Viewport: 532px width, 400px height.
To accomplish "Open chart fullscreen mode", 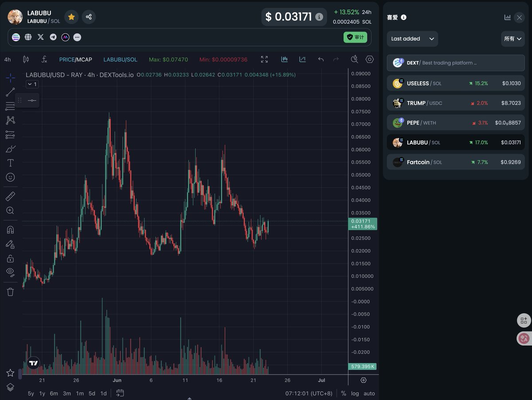I will 264,59.
